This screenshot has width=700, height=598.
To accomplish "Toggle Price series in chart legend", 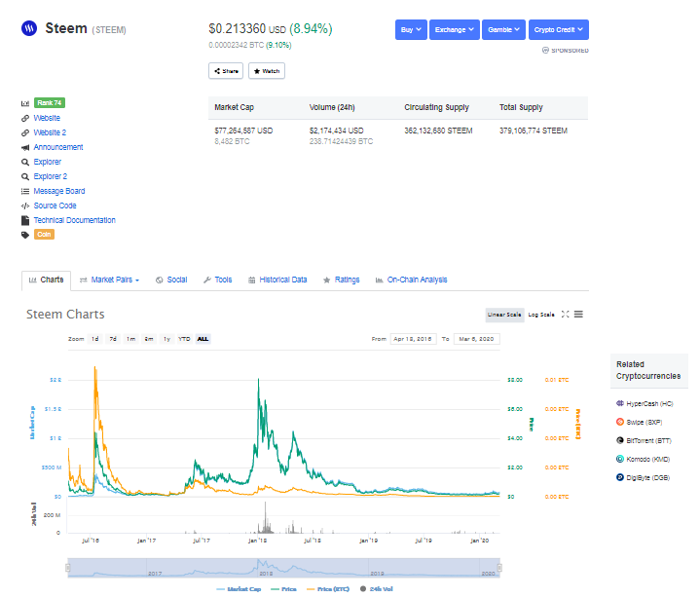I will pyautogui.click(x=283, y=589).
